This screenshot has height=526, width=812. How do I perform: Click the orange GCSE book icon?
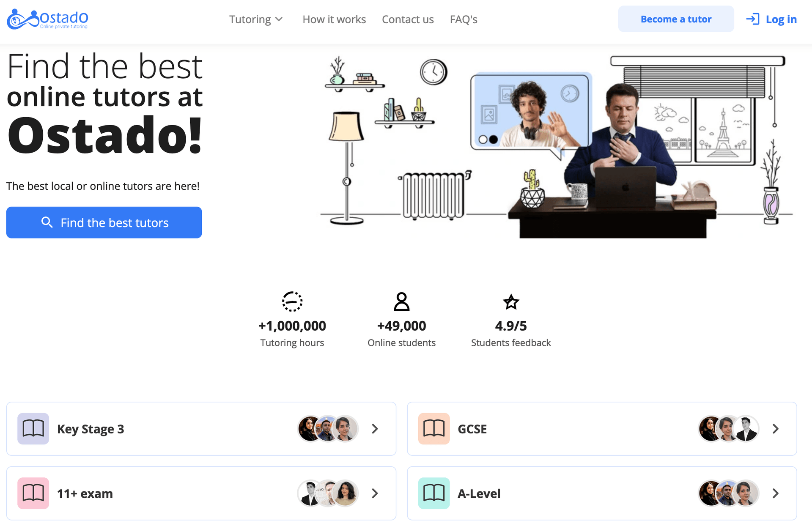(433, 429)
